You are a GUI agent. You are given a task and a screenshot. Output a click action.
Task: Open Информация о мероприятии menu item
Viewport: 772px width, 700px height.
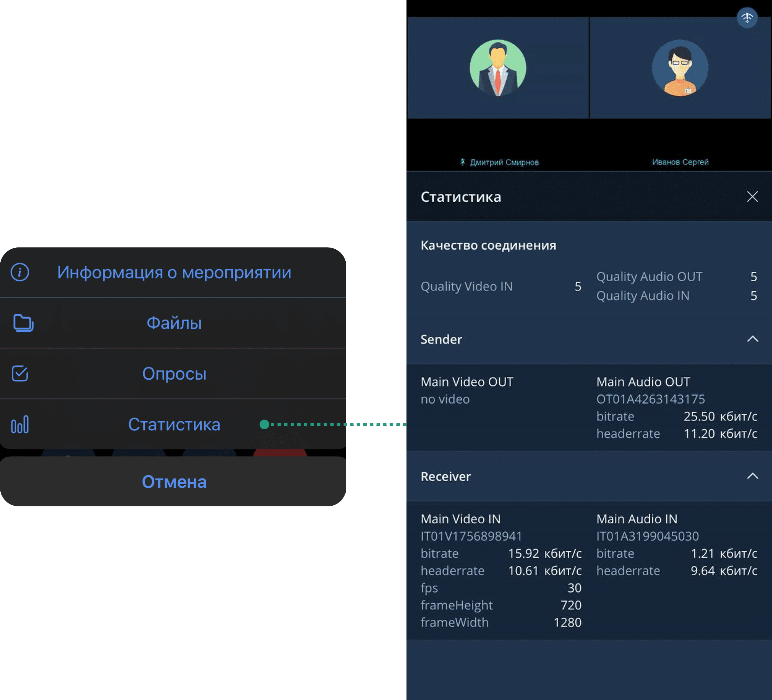coord(174,272)
